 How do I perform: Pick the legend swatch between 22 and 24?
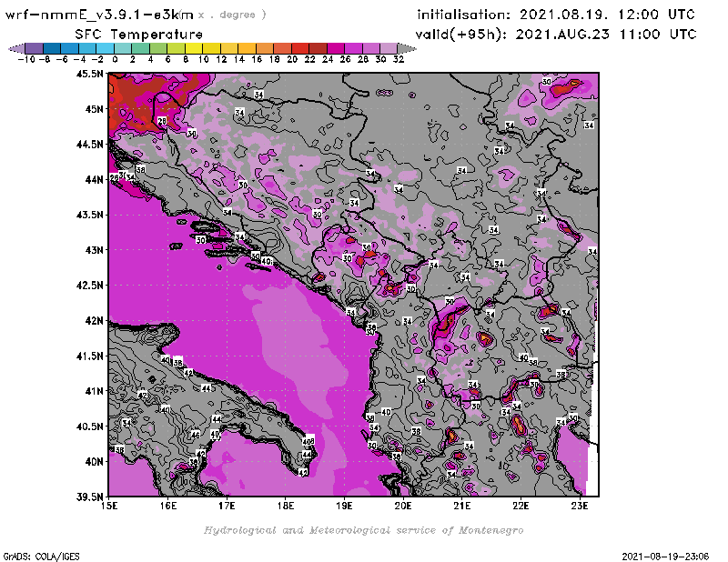pyautogui.click(x=318, y=48)
